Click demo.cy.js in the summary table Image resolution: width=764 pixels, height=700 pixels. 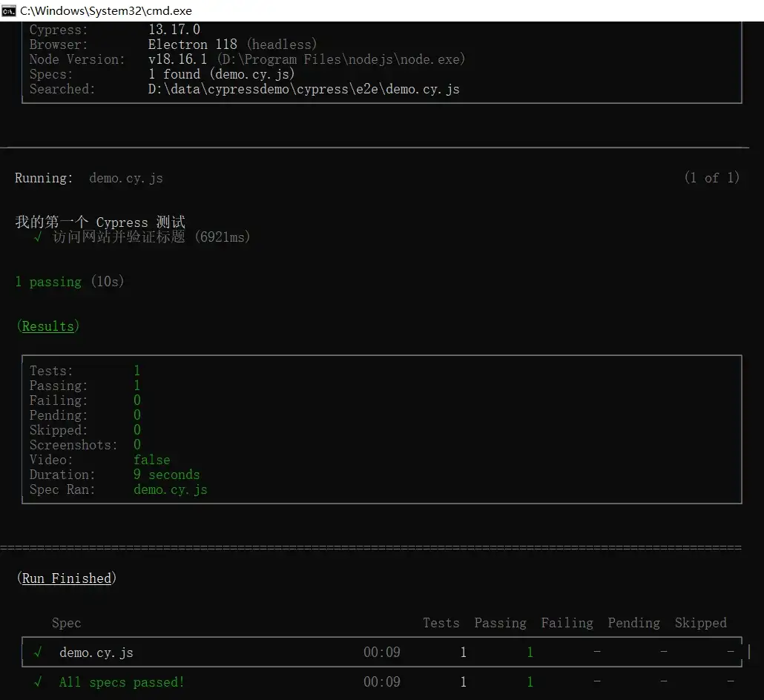96,653
